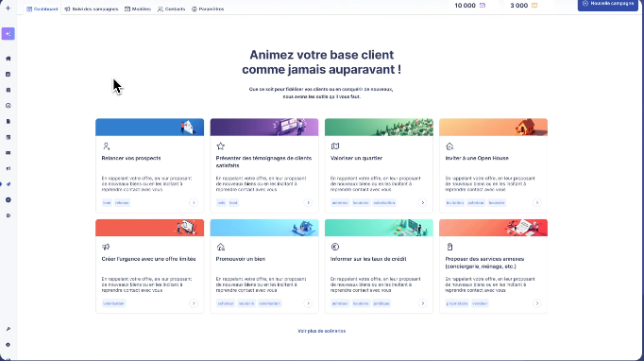Click the icon beside the 10 000 credits
This screenshot has width=644, height=361.
[x=483, y=6]
